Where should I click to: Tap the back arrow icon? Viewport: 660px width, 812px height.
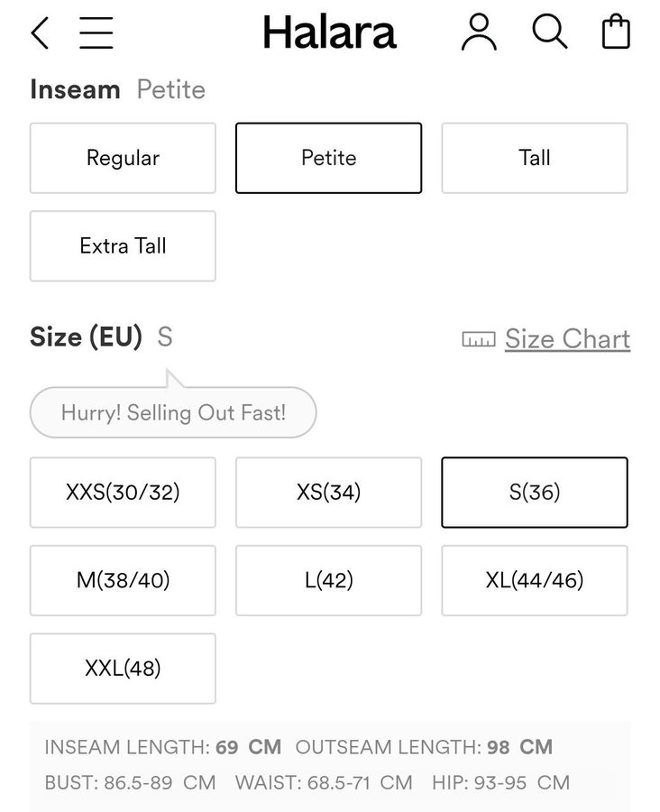pos(40,33)
